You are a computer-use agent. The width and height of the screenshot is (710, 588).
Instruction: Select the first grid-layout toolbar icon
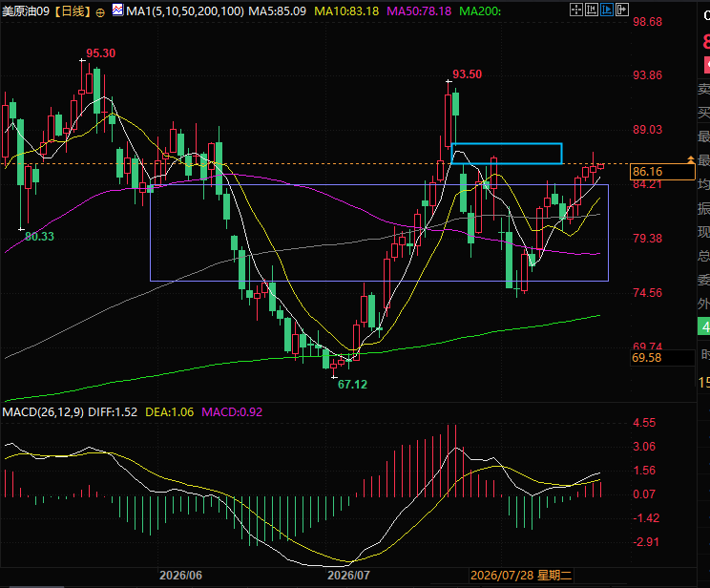coord(576,10)
